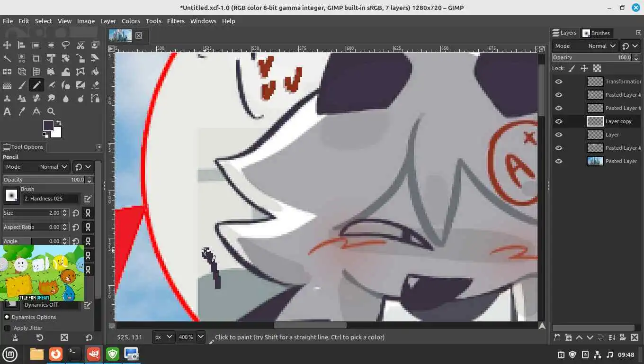The width and height of the screenshot is (644, 364).
Task: Swap foreground and background colors
Action: click(x=59, y=123)
